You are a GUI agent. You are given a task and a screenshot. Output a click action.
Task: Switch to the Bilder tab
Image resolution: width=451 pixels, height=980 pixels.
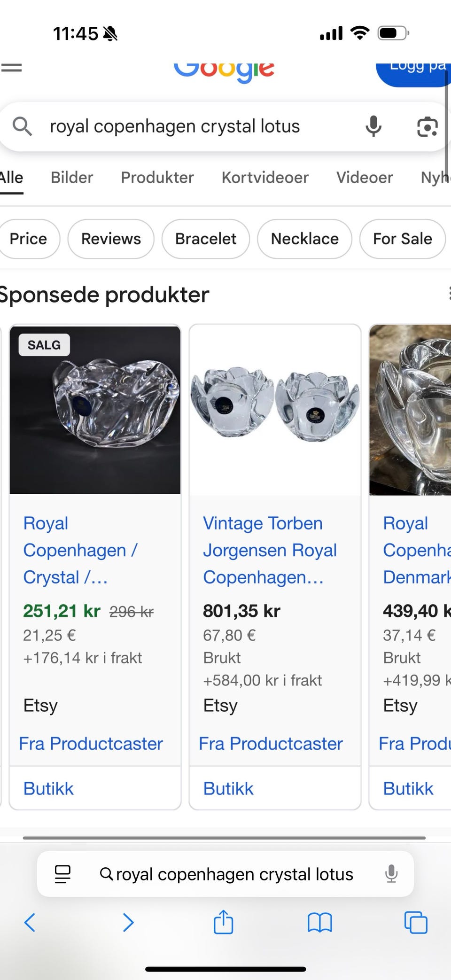click(72, 178)
